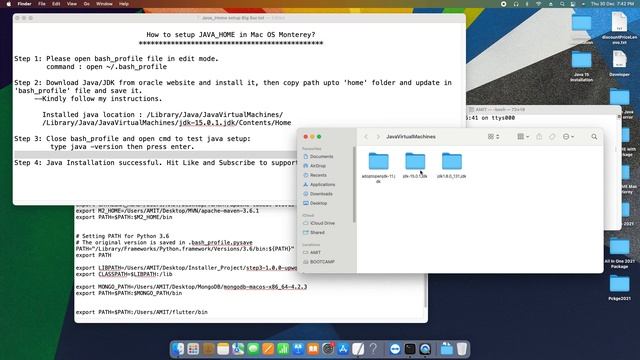Image resolution: width=640 pixels, height=360 pixels.
Task: Search in the Finder window
Action: coord(594,137)
